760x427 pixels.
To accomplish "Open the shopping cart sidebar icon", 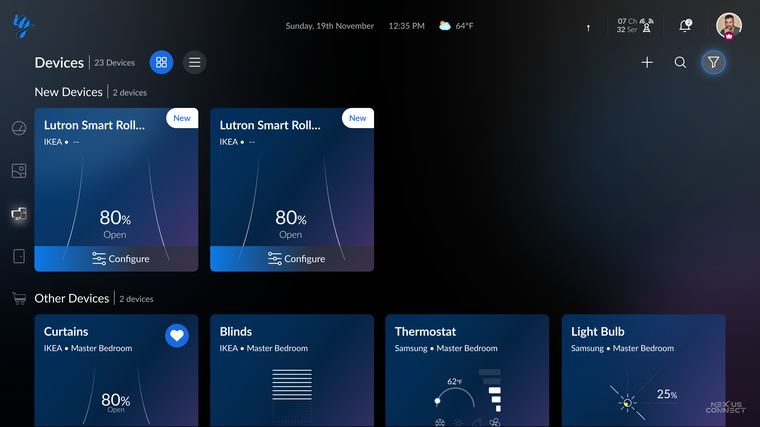I will pyautogui.click(x=19, y=298).
